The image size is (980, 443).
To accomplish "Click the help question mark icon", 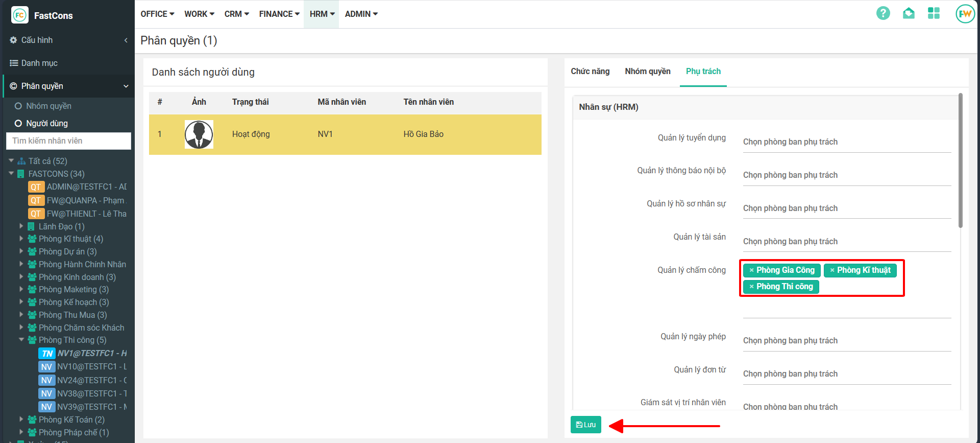I will pyautogui.click(x=883, y=13).
